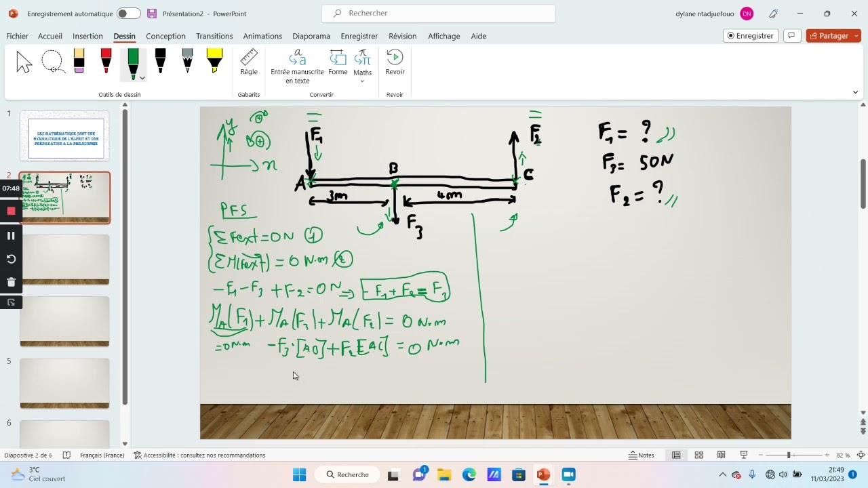Viewport: 868px width, 488px height.
Task: Select the arrow pointer selection tool
Action: (x=24, y=62)
